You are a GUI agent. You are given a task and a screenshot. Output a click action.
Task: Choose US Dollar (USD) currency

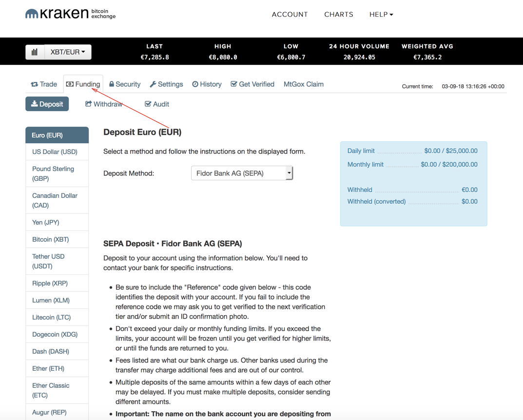57,152
